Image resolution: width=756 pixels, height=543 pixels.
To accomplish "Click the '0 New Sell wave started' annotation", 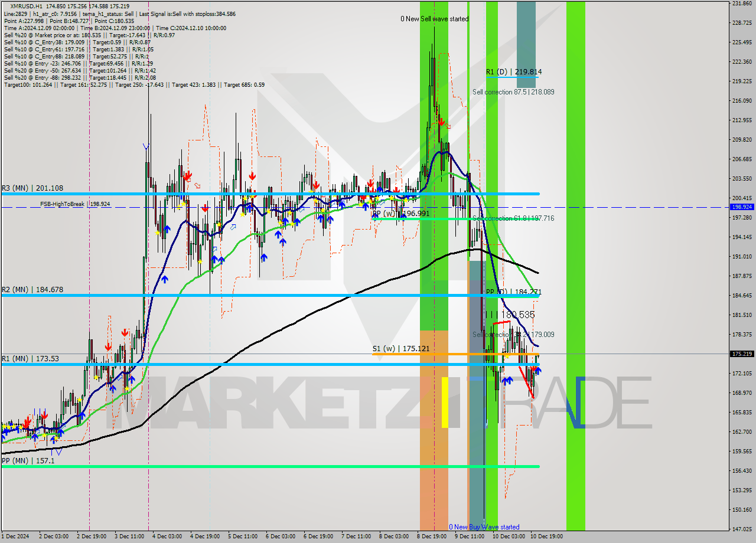I will click(x=435, y=19).
